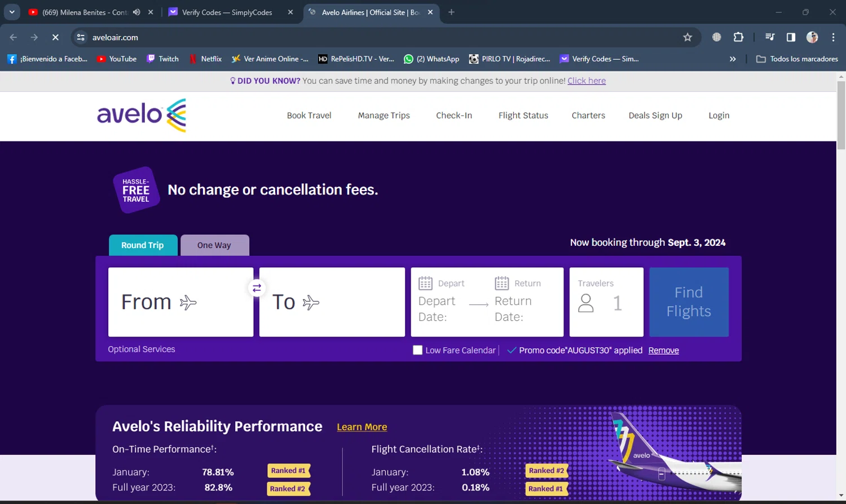
Task: Open a new browser tab
Action: pos(451,12)
